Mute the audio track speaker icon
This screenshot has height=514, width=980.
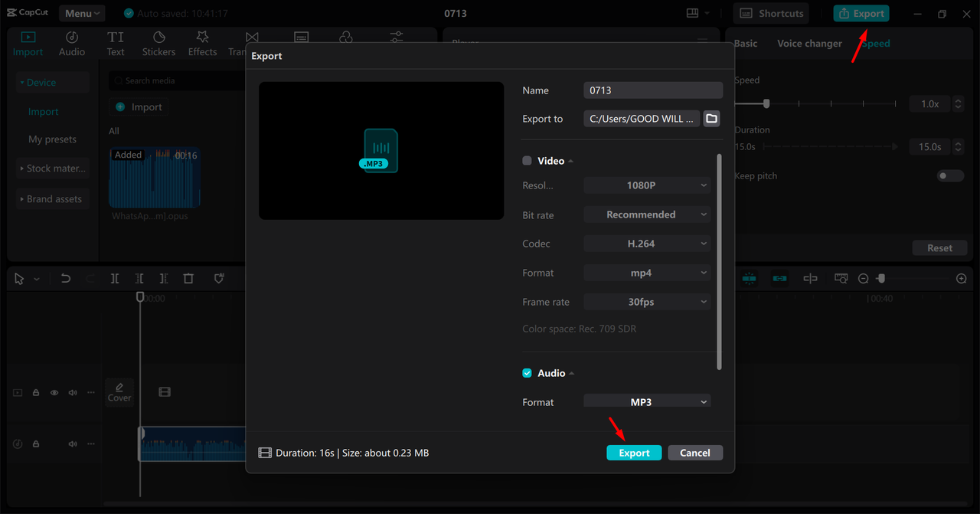click(x=73, y=444)
